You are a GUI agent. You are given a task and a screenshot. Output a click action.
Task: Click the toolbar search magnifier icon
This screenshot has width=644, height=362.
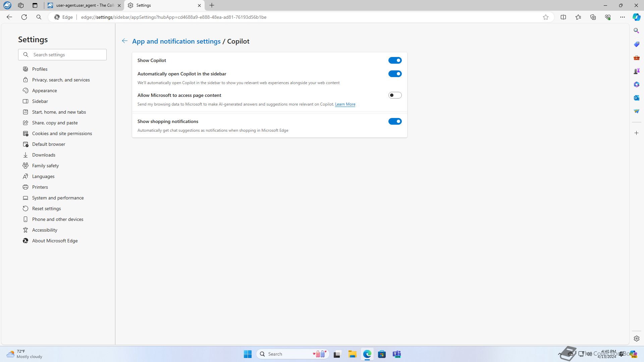click(39, 17)
